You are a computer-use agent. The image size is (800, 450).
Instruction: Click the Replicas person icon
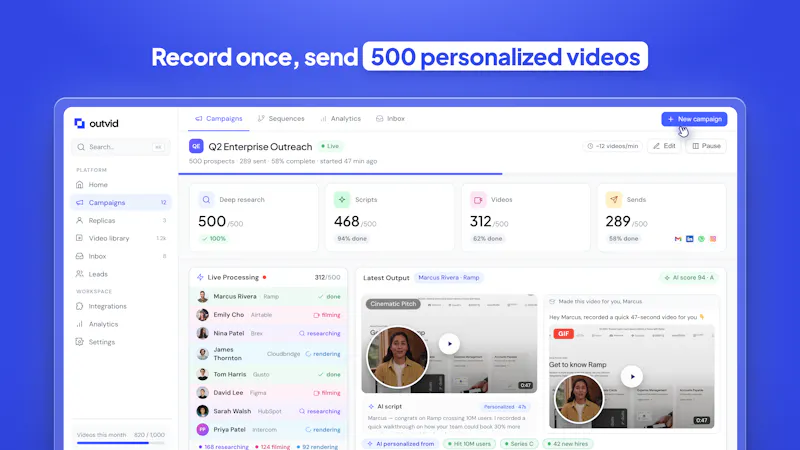80,220
